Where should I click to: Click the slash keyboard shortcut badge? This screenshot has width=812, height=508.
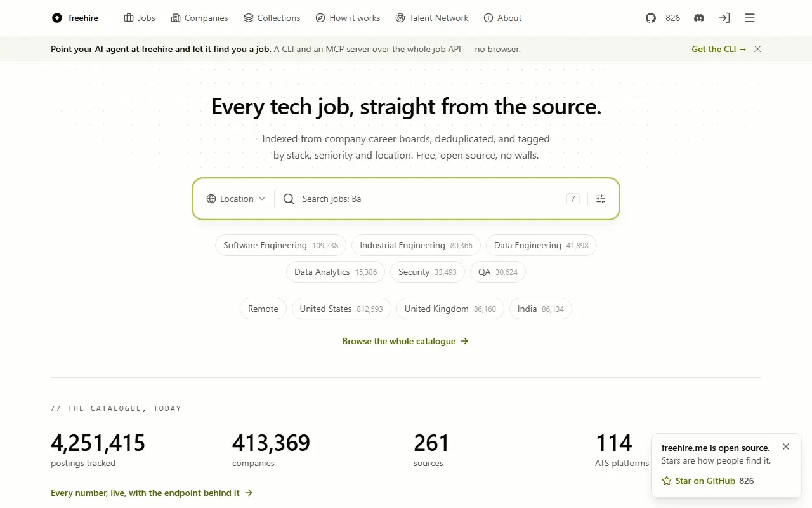point(573,199)
